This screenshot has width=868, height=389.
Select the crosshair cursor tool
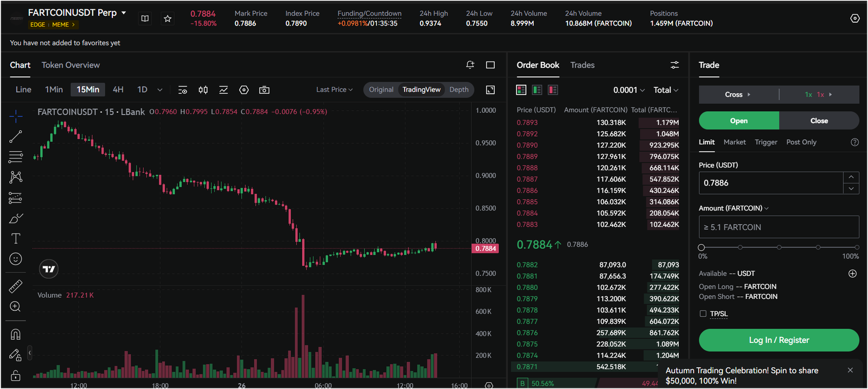point(16,116)
